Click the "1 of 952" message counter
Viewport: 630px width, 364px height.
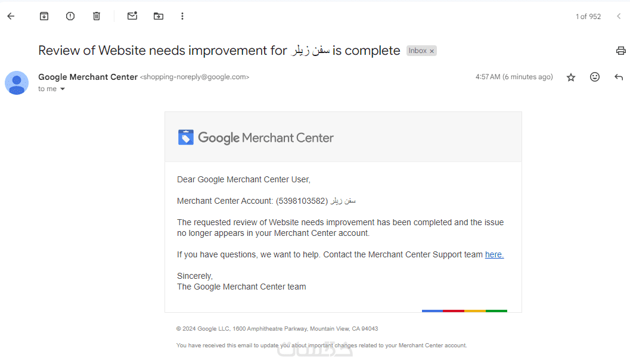click(588, 17)
